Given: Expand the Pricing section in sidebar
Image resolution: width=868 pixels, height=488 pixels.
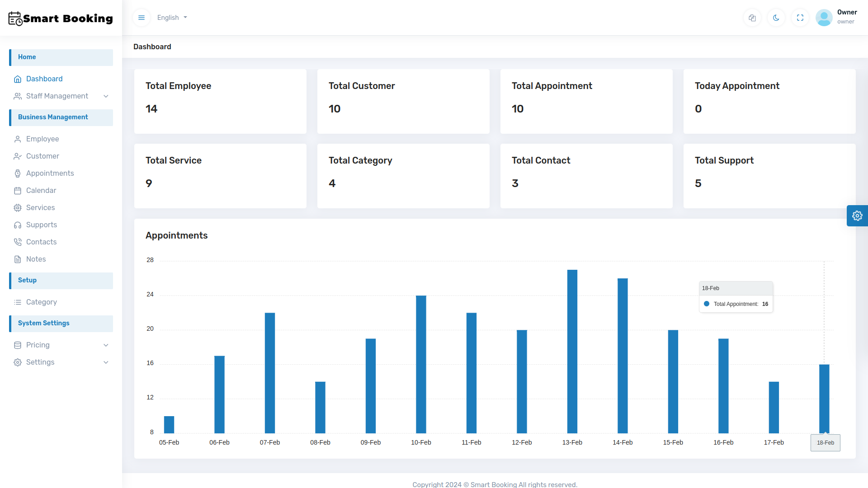Looking at the screenshot, I should click(61, 345).
